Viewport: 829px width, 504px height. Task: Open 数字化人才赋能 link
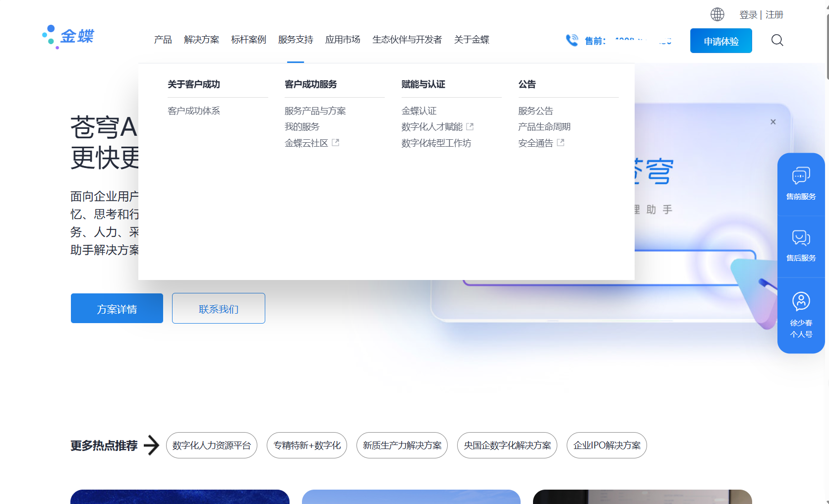pos(432,127)
